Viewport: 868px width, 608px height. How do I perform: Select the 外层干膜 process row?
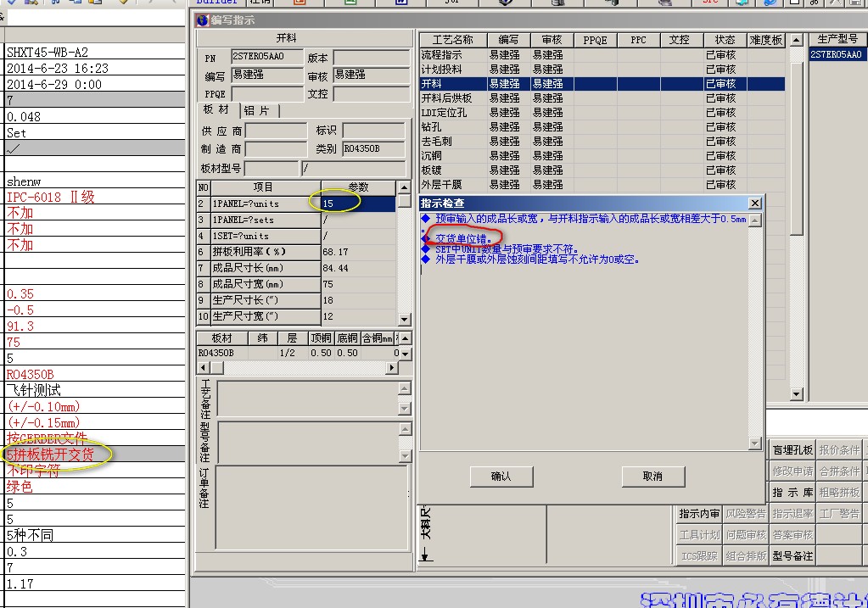point(602,184)
